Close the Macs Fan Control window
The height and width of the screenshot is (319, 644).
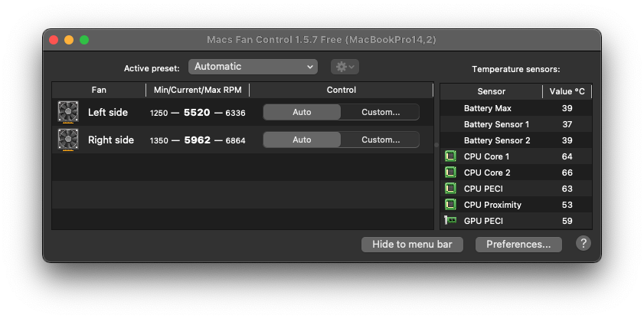(54, 40)
